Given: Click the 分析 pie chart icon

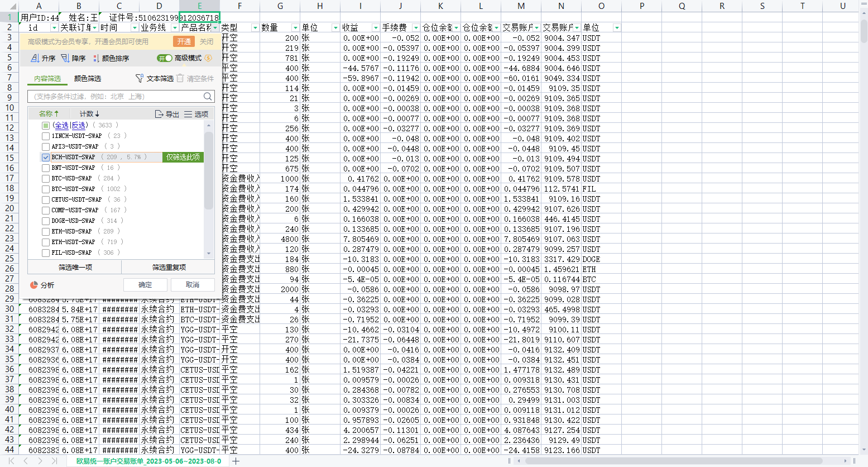Looking at the screenshot, I should coord(33,285).
